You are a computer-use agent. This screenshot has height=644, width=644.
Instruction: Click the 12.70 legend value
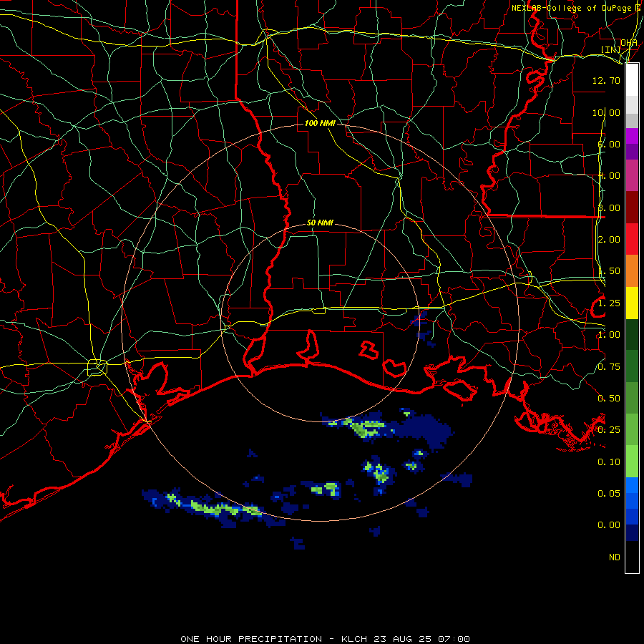coord(606,80)
